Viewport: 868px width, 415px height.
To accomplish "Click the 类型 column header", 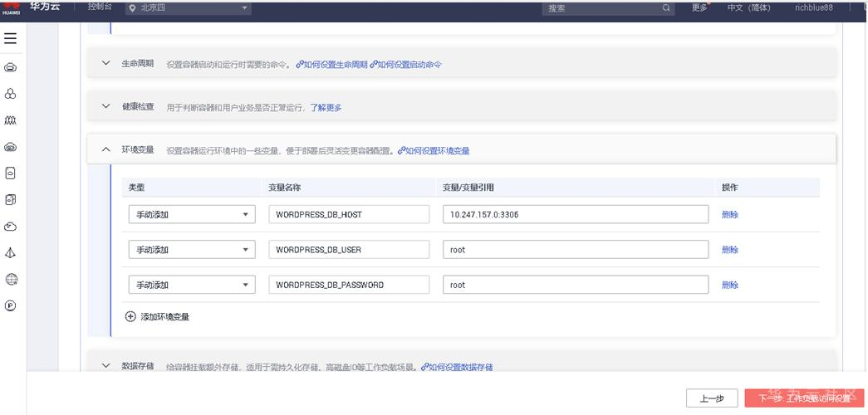I will tap(136, 188).
